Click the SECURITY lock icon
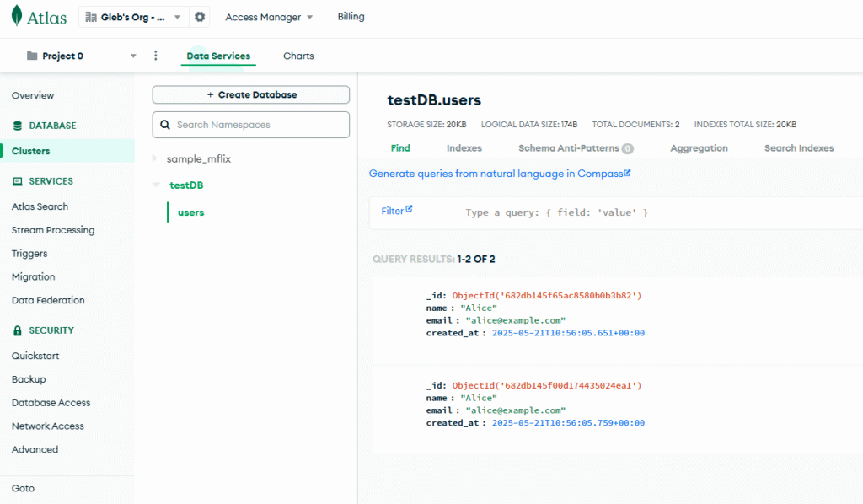The height and width of the screenshot is (504, 863). coord(18,330)
